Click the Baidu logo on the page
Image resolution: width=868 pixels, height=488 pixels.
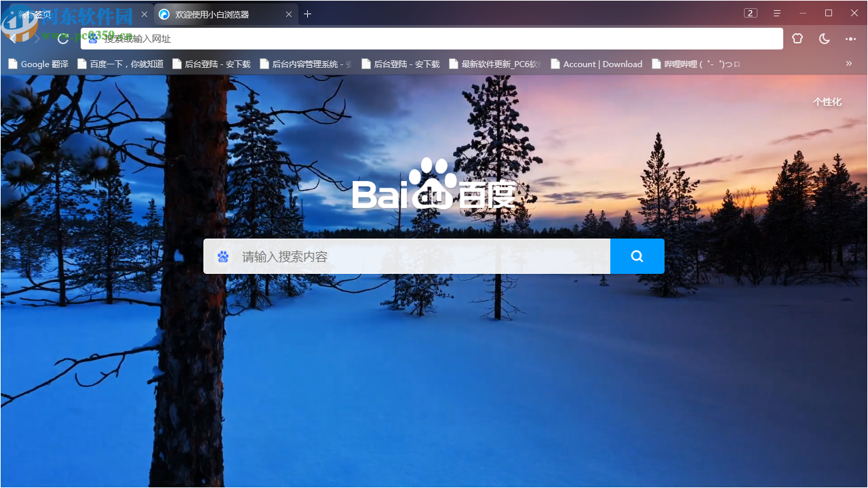pos(434,184)
